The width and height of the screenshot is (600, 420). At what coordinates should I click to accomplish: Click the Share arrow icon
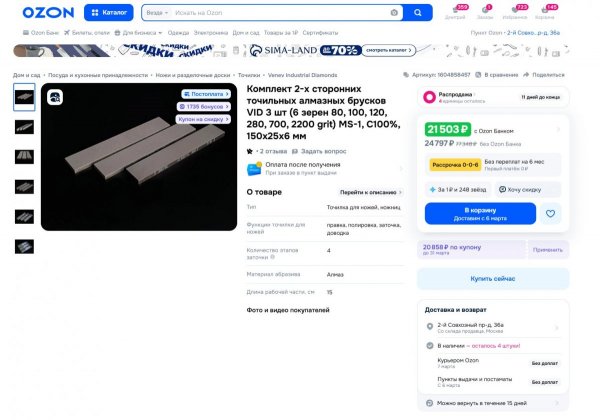[526, 75]
